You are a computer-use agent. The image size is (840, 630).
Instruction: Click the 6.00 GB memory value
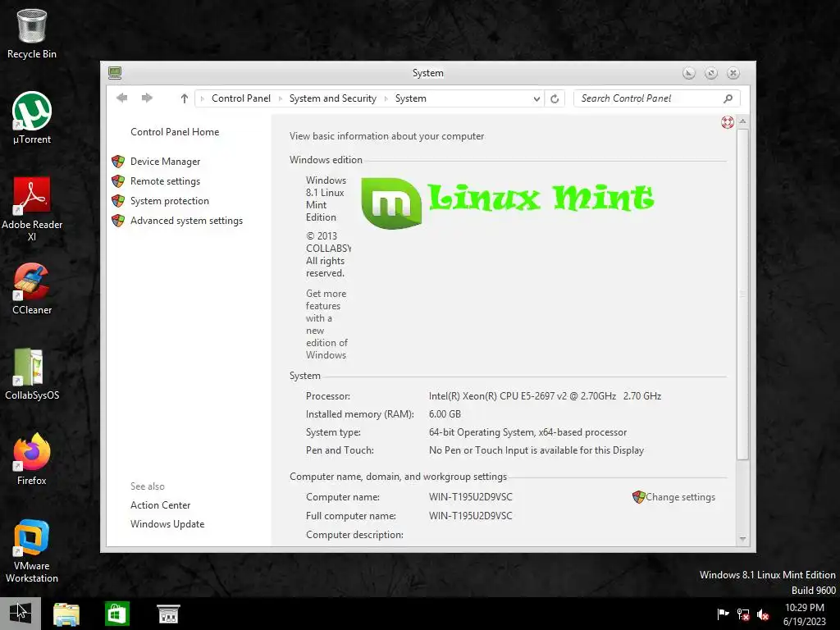[x=445, y=413]
